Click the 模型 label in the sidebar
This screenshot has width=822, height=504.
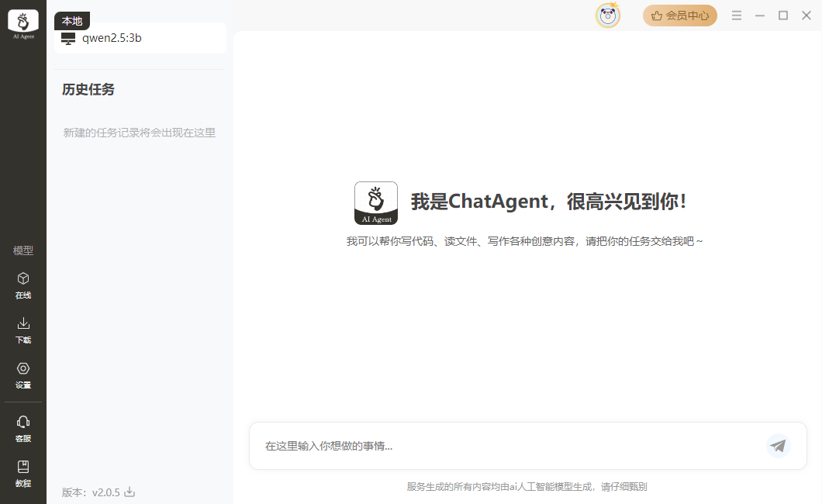tap(23, 250)
